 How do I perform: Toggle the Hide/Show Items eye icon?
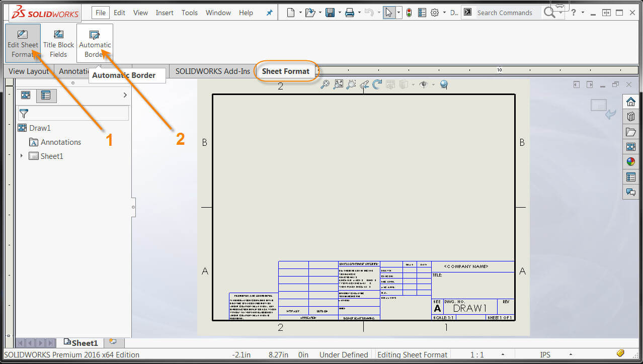pyautogui.click(x=424, y=84)
